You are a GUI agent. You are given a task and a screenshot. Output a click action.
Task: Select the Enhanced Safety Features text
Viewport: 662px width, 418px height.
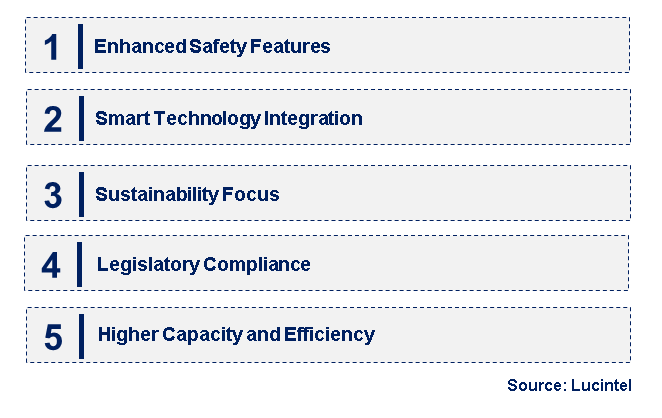click(x=212, y=46)
